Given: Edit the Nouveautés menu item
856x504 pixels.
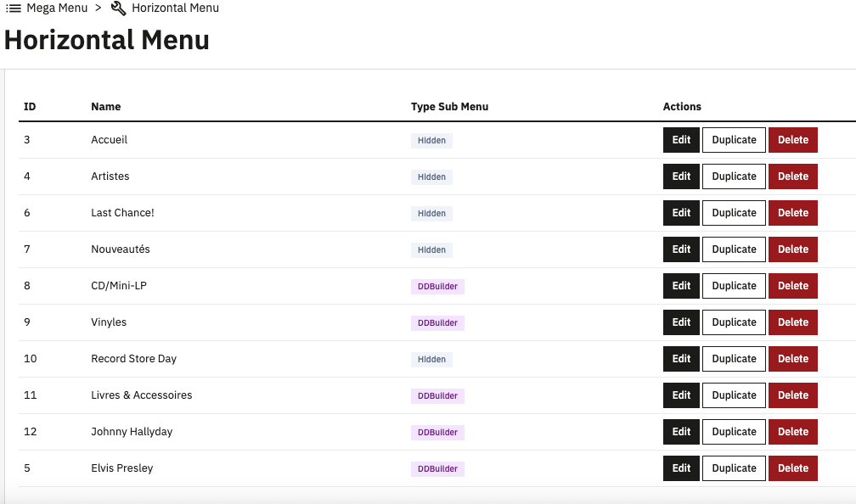Looking at the screenshot, I should (681, 249).
